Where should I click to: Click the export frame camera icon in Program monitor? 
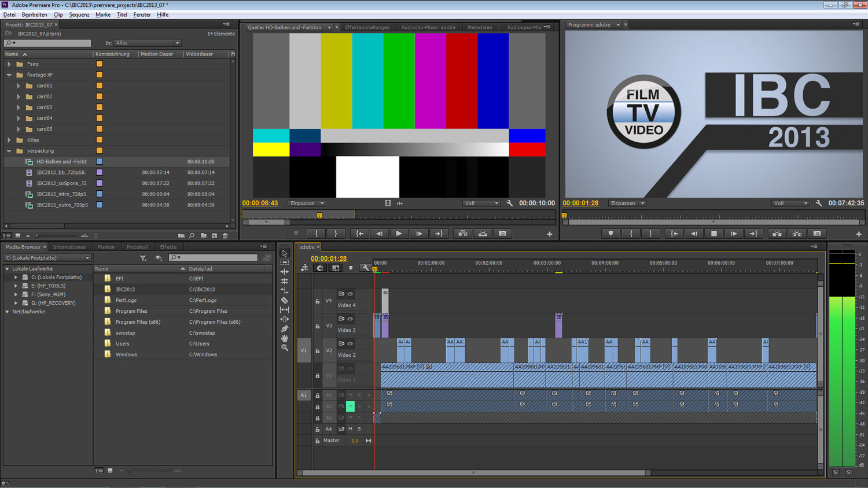(817, 234)
